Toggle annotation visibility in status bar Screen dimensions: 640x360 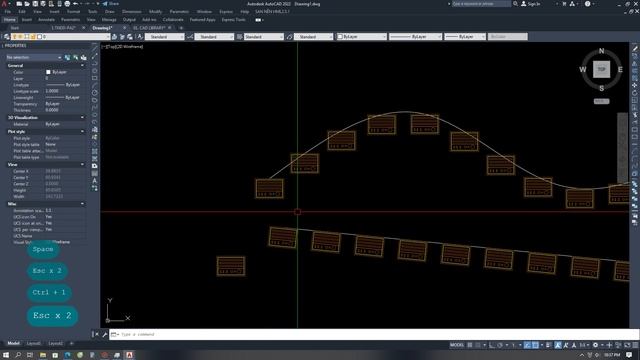(x=558, y=345)
